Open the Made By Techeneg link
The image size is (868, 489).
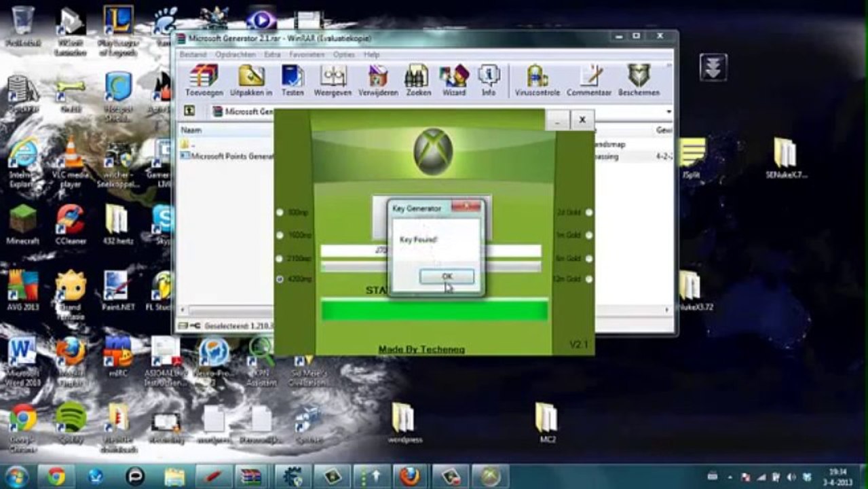click(x=421, y=349)
